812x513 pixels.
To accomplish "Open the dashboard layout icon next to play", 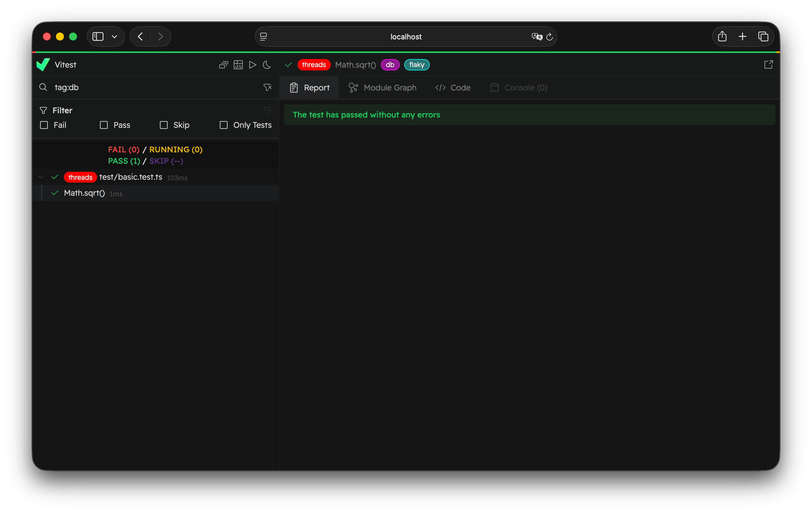I will [x=238, y=65].
